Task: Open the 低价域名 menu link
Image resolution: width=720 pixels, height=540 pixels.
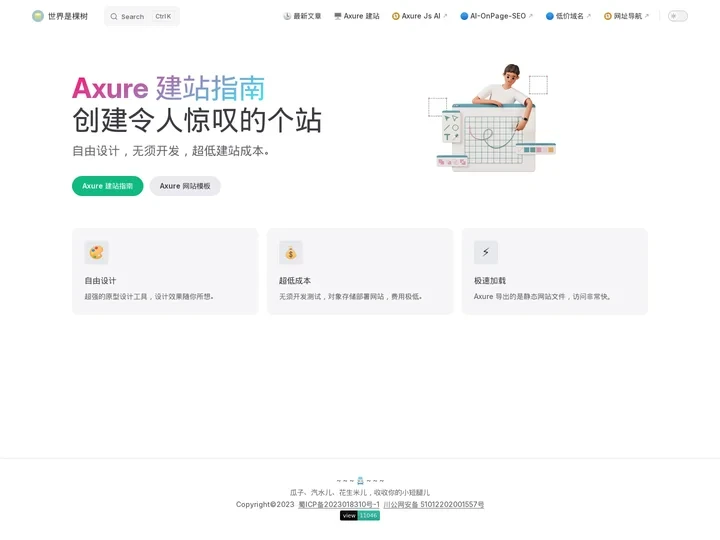Action: pos(568,16)
